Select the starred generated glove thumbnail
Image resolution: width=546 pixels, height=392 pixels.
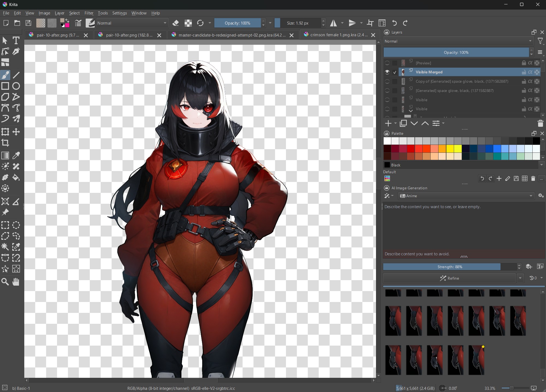tap(476, 360)
